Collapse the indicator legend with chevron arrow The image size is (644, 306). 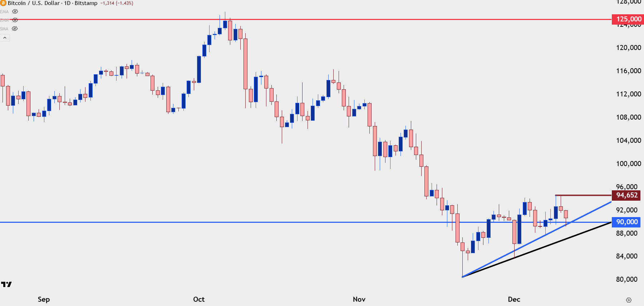(5, 37)
